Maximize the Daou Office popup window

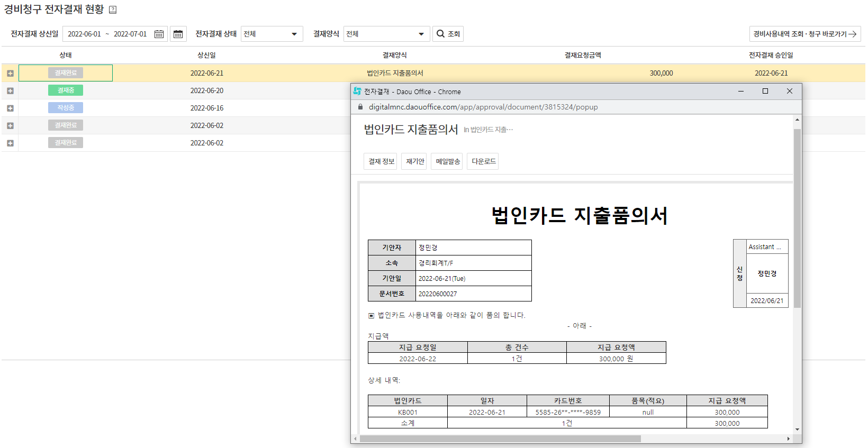click(x=765, y=92)
